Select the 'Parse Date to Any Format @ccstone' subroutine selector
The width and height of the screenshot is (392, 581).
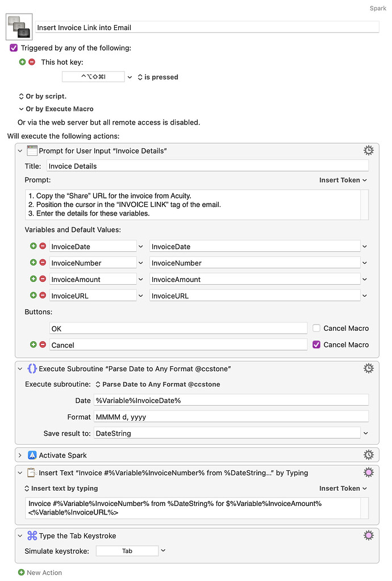click(x=157, y=384)
